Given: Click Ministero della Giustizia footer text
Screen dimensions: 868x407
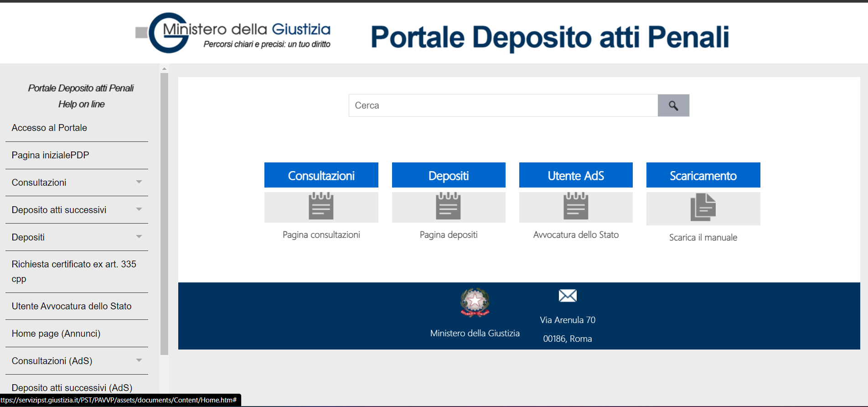Looking at the screenshot, I should [x=475, y=333].
